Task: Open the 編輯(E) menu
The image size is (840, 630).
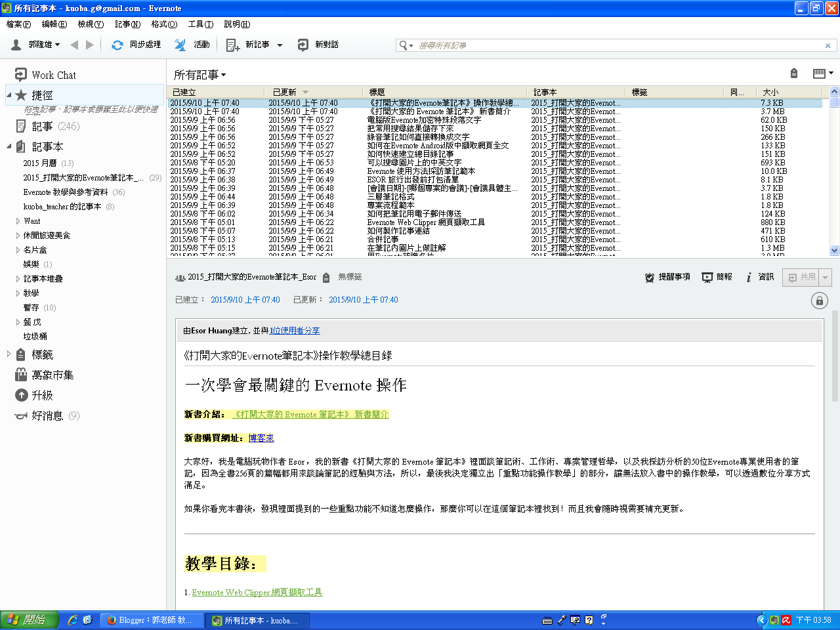Action: 54,24
